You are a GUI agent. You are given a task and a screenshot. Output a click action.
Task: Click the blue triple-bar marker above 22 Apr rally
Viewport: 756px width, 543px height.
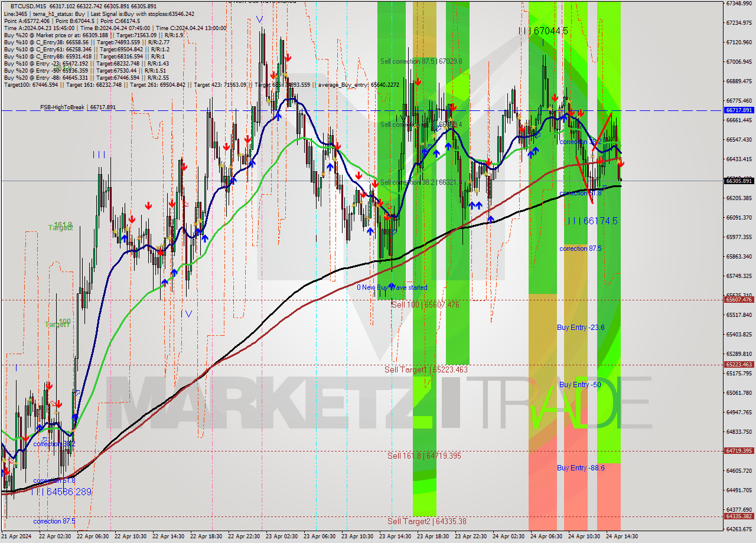pos(99,155)
